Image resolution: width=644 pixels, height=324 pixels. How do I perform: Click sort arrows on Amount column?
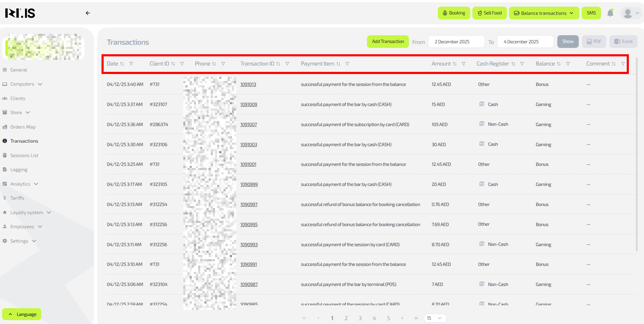455,64
